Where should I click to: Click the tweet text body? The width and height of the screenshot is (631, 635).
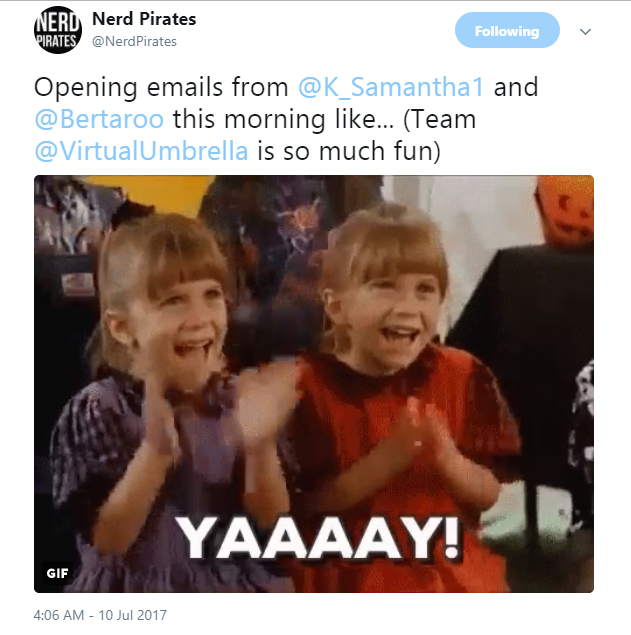(286, 119)
